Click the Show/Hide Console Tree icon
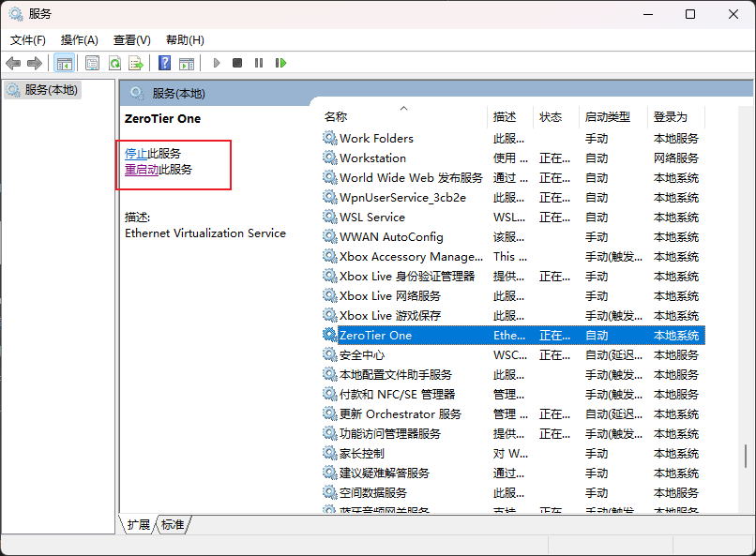 pyautogui.click(x=64, y=63)
